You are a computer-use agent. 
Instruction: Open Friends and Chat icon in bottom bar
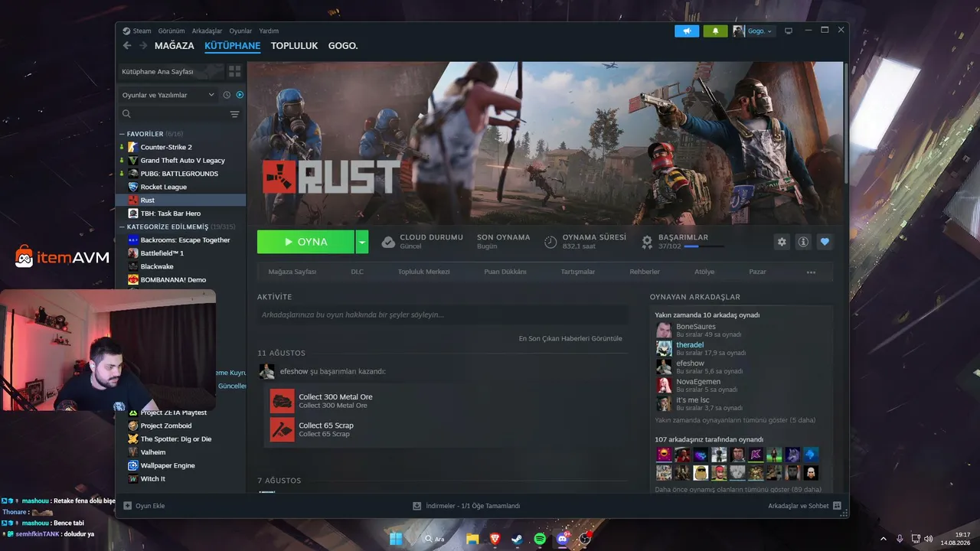[x=837, y=506]
